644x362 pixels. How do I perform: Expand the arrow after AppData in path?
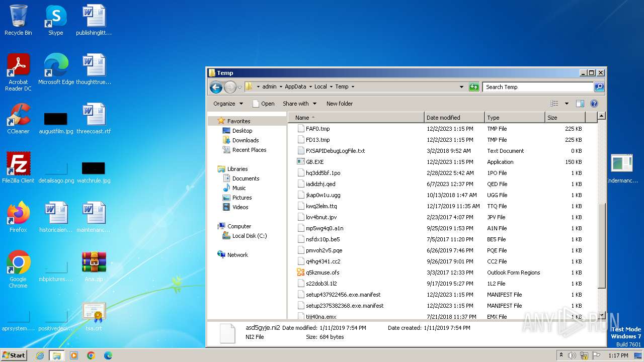coord(310,86)
